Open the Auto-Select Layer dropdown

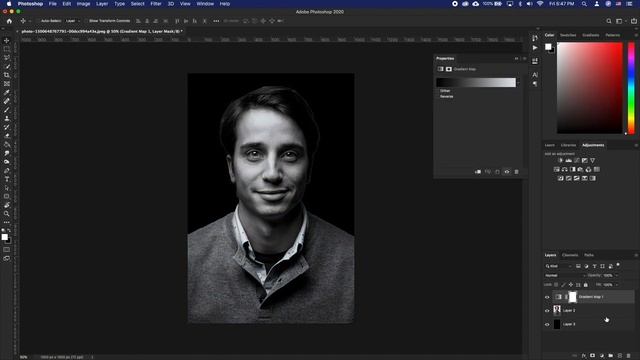(x=73, y=21)
